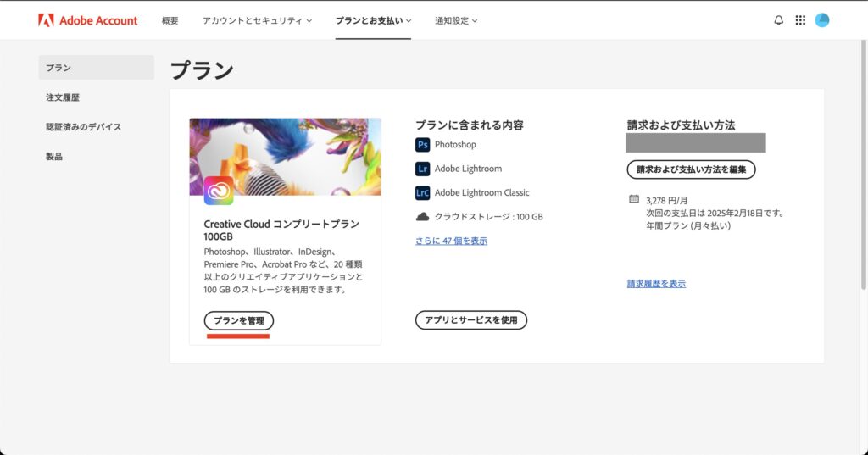Viewport: 868px width, 455px height.
Task: Click the calendar icon beside the price
Action: pos(634,199)
